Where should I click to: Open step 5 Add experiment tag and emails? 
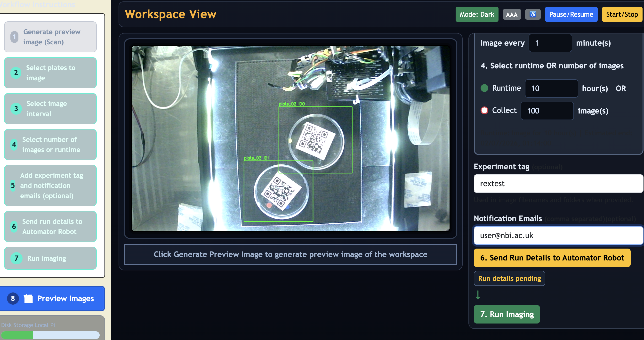click(50, 186)
